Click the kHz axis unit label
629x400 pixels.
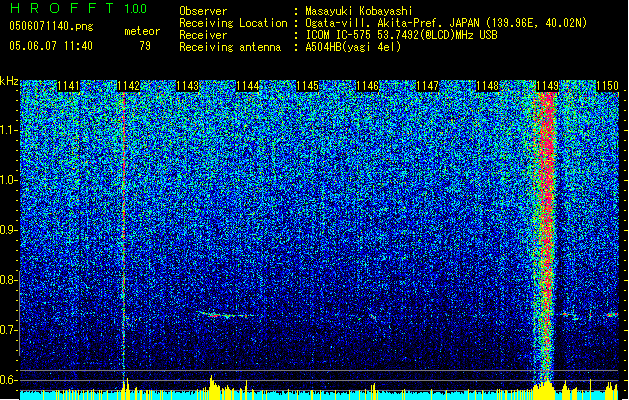click(x=9, y=81)
